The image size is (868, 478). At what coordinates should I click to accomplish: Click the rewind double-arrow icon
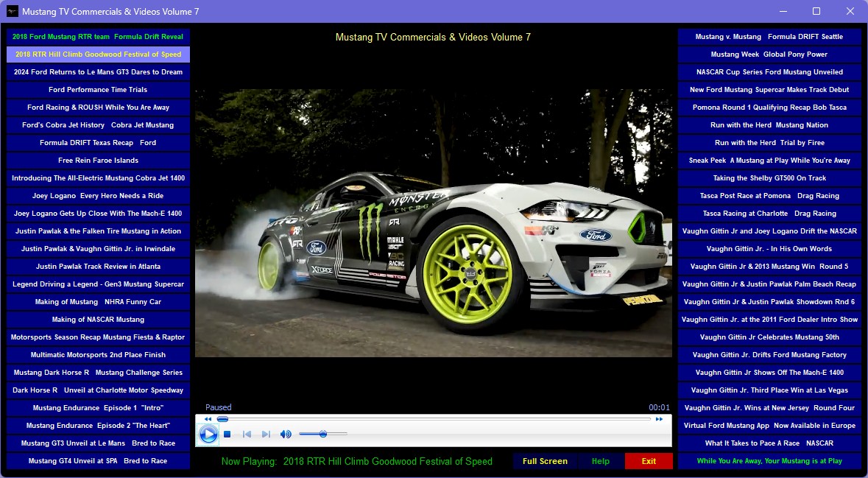208,419
